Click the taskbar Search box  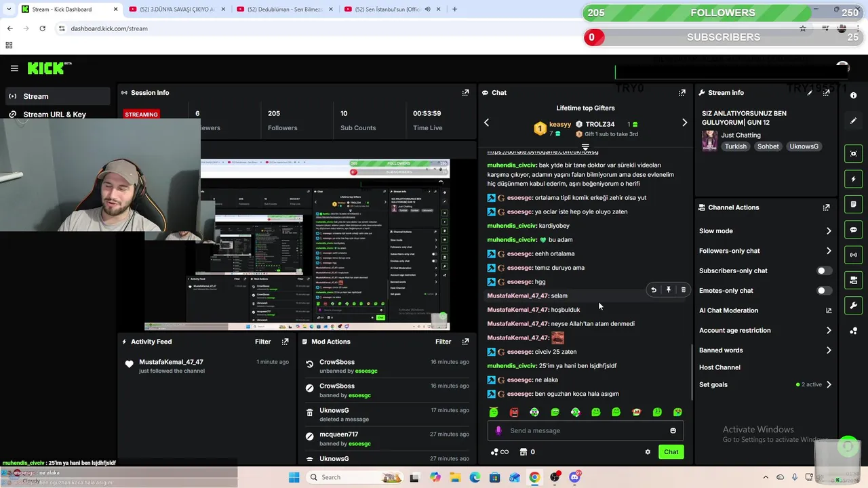pos(354,477)
